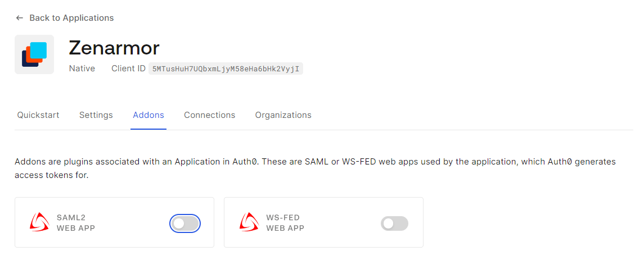Switch to the Settings tab
644x265 pixels.
pos(96,115)
